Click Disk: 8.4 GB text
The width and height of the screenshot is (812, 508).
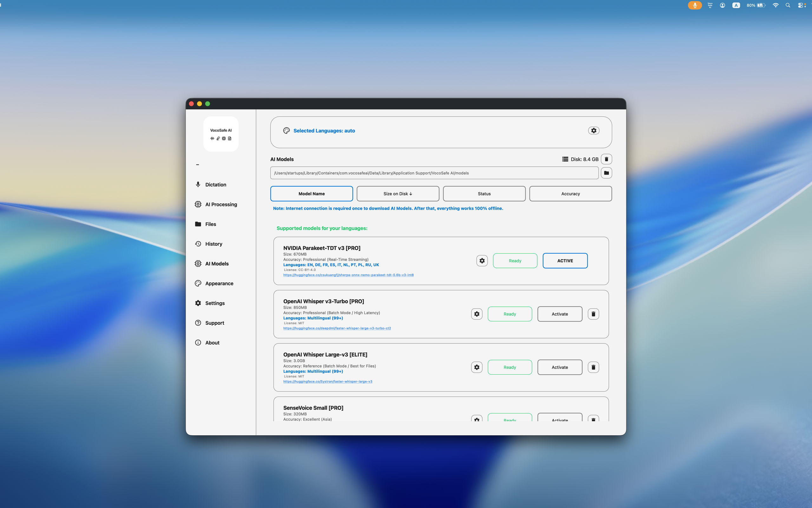tap(585, 159)
